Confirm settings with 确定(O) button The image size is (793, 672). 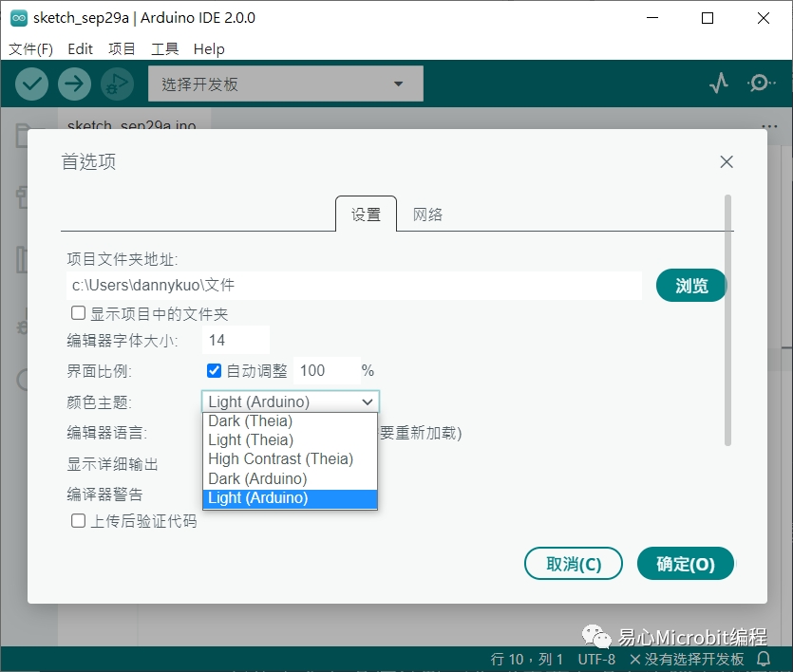click(x=686, y=564)
